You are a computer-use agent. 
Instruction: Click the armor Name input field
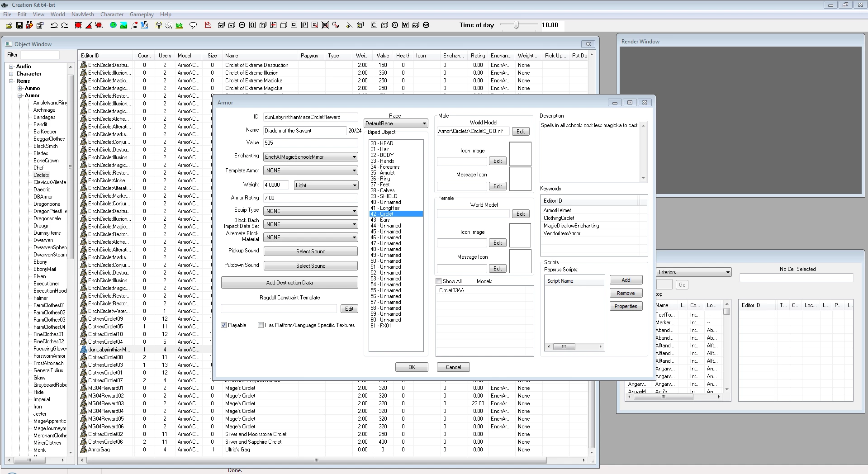(x=305, y=131)
